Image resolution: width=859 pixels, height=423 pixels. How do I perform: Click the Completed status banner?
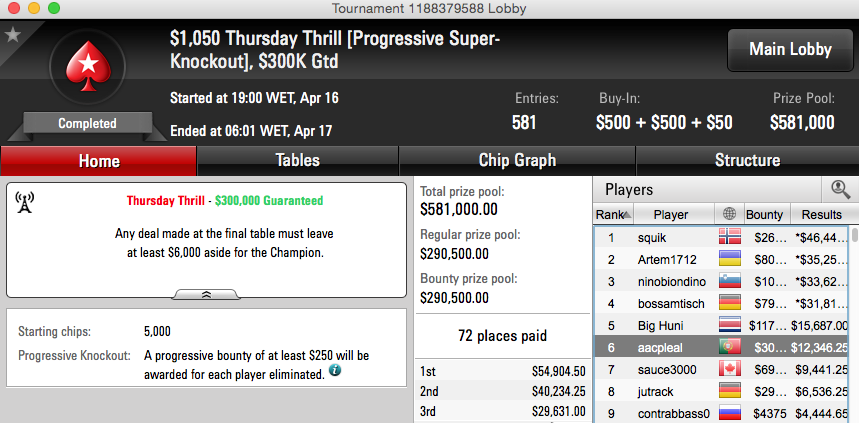(88, 124)
